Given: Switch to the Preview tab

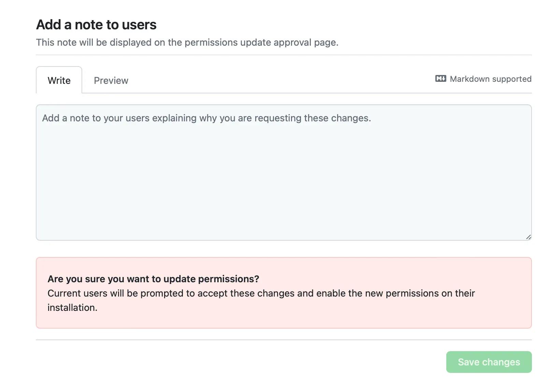Looking at the screenshot, I should pyautogui.click(x=111, y=80).
